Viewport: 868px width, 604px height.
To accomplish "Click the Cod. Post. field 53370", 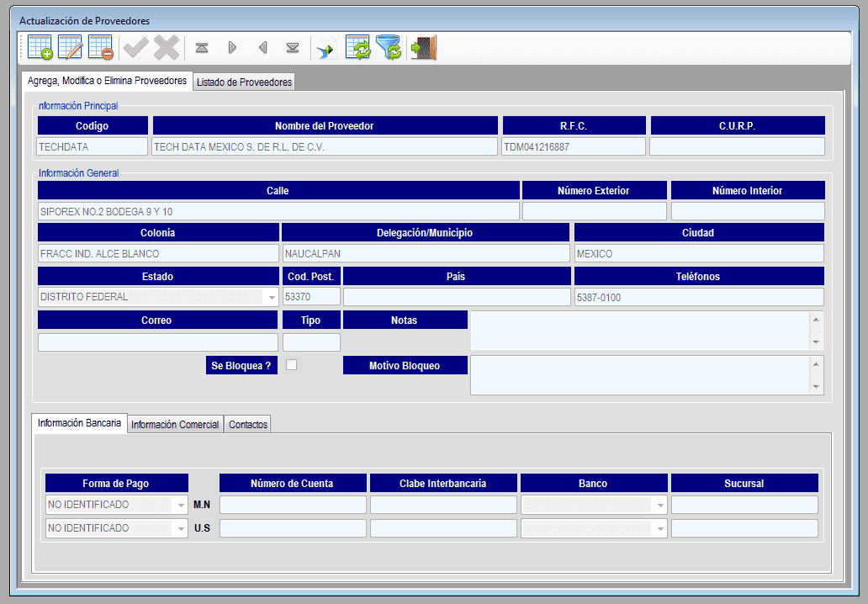I will pyautogui.click(x=311, y=297).
